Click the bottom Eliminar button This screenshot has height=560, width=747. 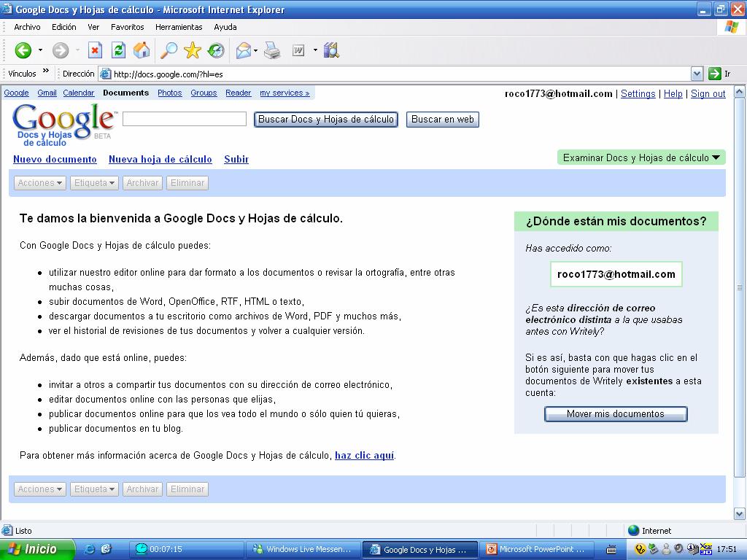coord(187,489)
